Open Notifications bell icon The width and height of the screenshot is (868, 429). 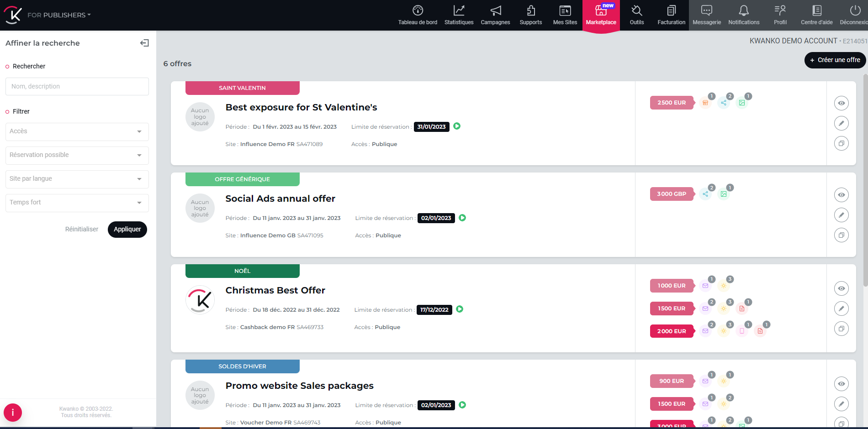pyautogui.click(x=743, y=11)
